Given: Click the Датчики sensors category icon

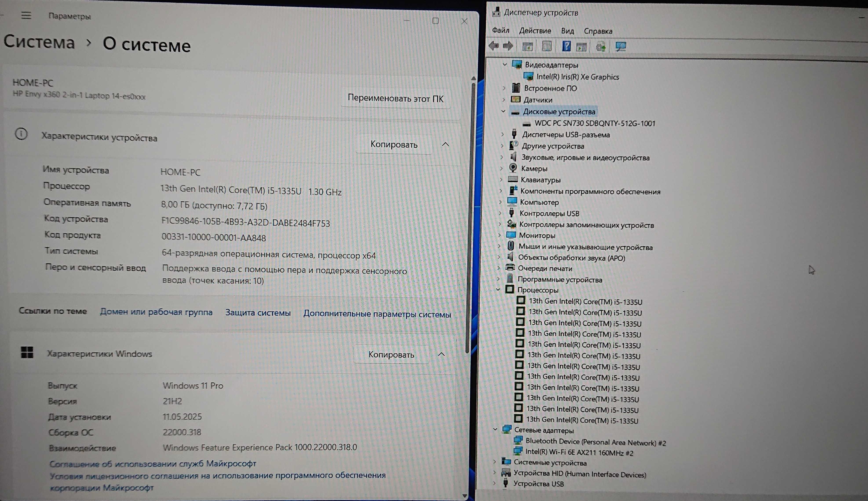Looking at the screenshot, I should tap(515, 99).
